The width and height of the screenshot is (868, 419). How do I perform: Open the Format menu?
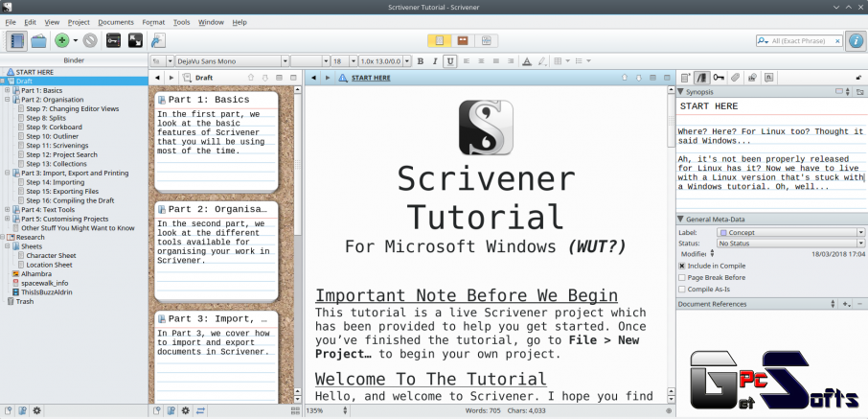click(153, 22)
